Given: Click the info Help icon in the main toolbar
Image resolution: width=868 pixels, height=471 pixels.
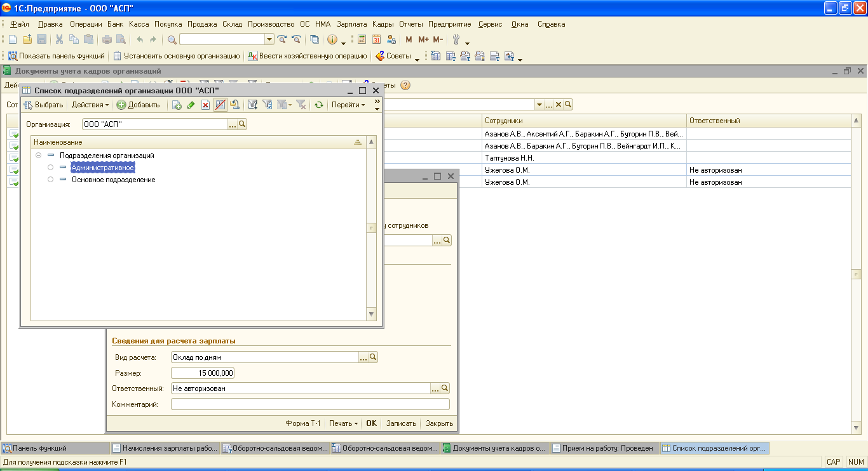Looking at the screenshot, I should click(332, 39).
